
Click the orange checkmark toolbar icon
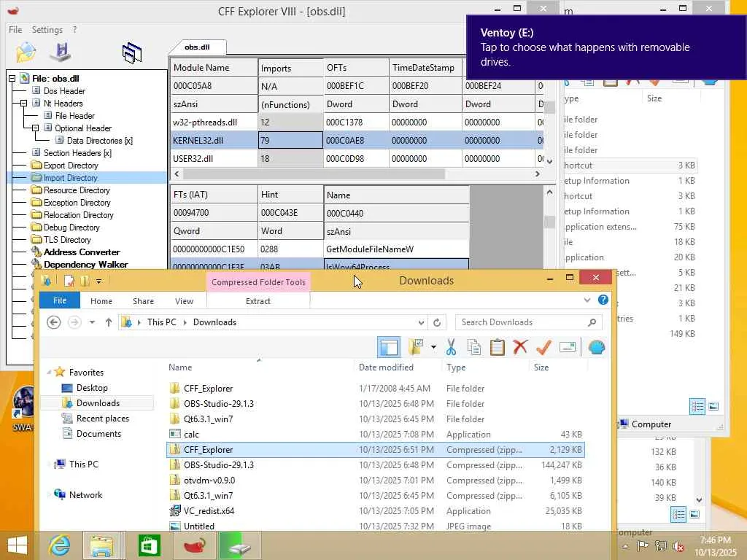[x=543, y=347]
